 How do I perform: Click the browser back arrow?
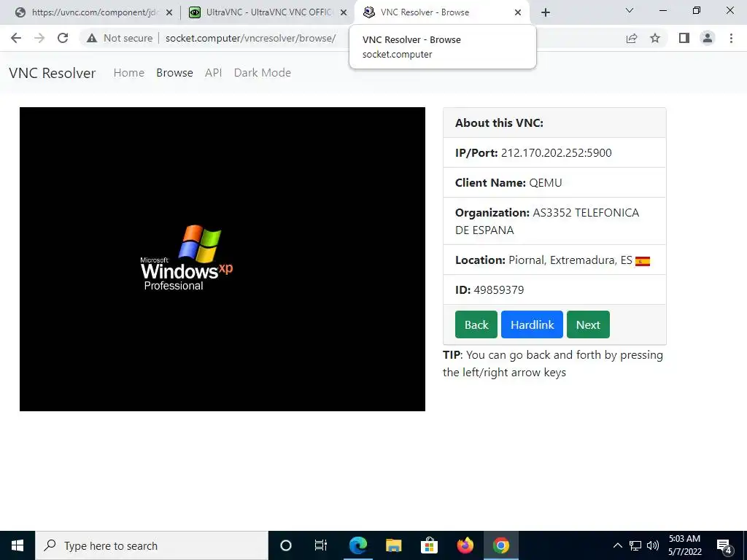click(x=16, y=38)
